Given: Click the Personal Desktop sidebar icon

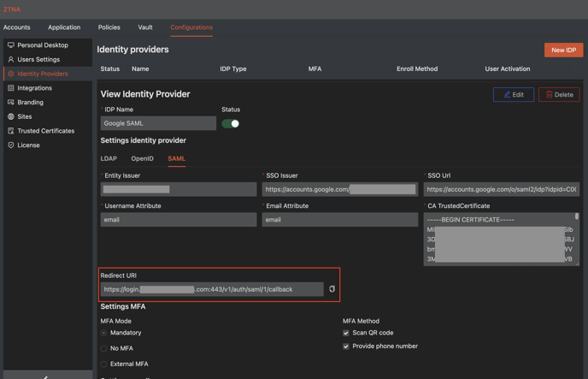Looking at the screenshot, I should 11,45.
